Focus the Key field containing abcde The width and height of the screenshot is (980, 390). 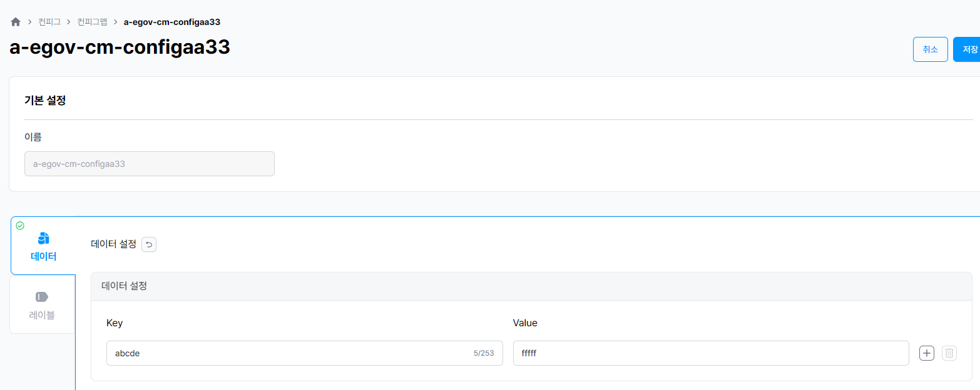pyautogui.click(x=288, y=353)
